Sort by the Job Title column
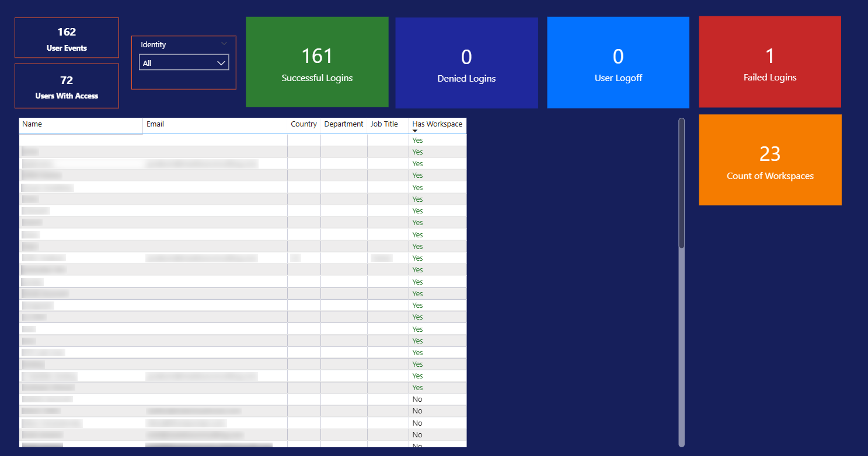Screen dimensions: 868x456 click(384, 124)
